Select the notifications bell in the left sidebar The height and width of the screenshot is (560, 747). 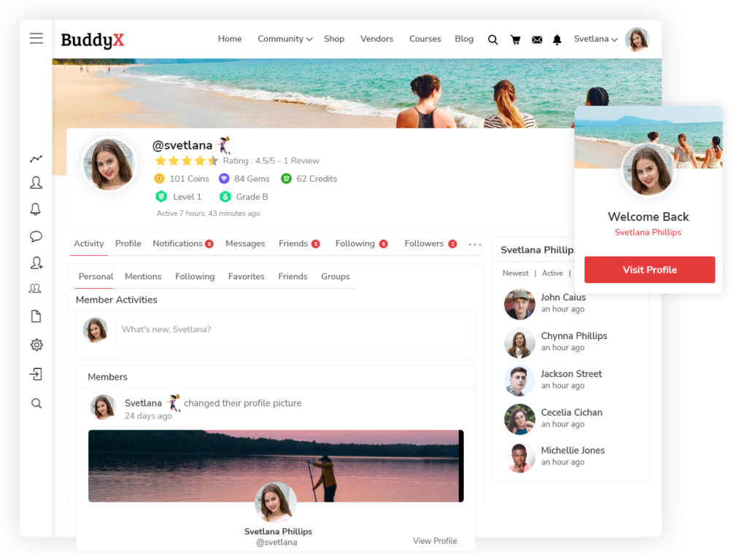[x=36, y=209]
